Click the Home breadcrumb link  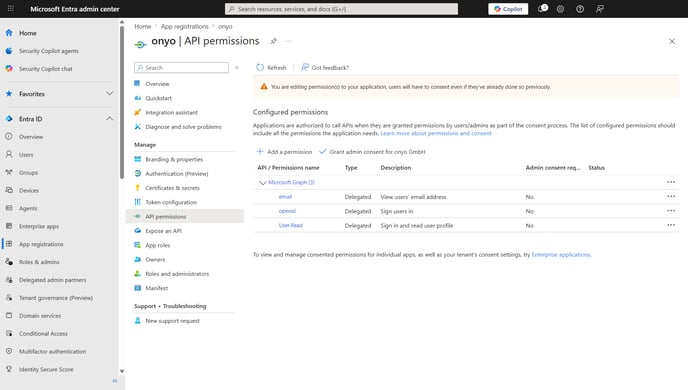(143, 26)
